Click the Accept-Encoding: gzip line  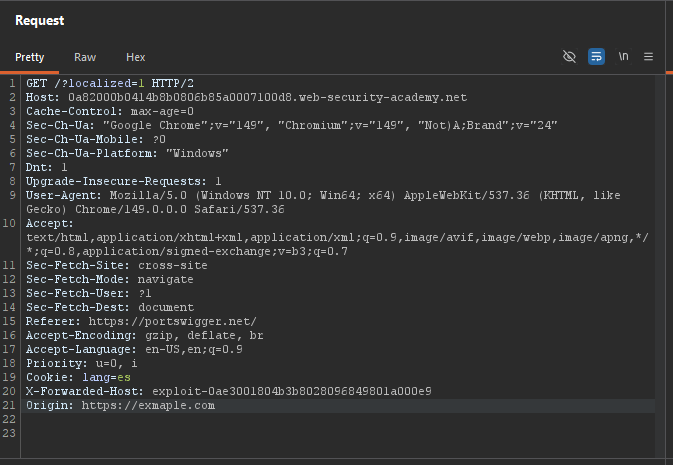145,335
